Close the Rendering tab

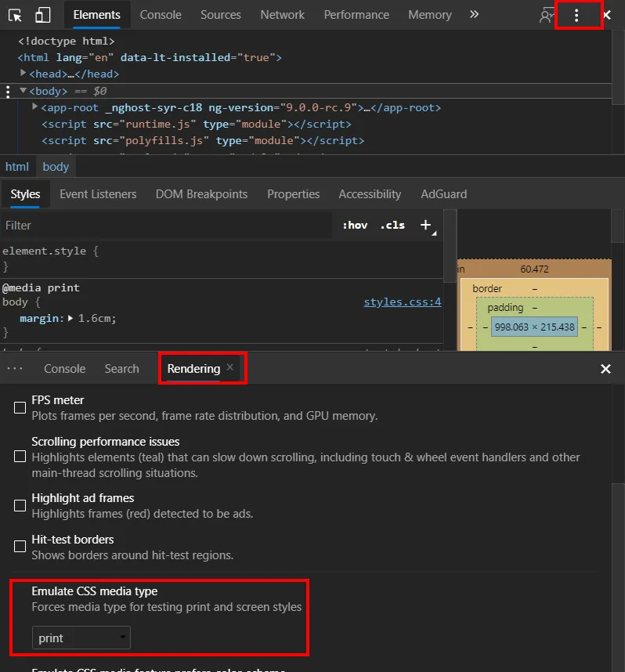tap(230, 367)
